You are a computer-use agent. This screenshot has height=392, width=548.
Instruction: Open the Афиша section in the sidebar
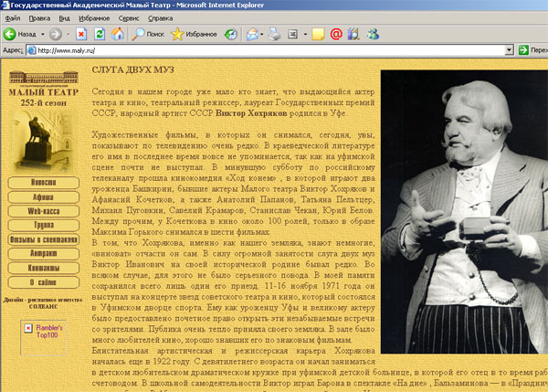[43, 196]
